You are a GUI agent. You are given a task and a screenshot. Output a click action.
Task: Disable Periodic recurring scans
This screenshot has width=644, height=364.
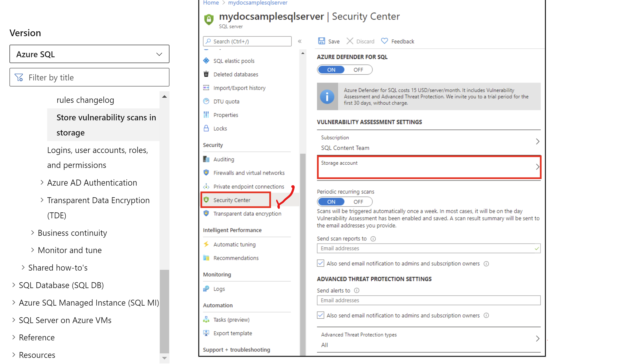[358, 202]
